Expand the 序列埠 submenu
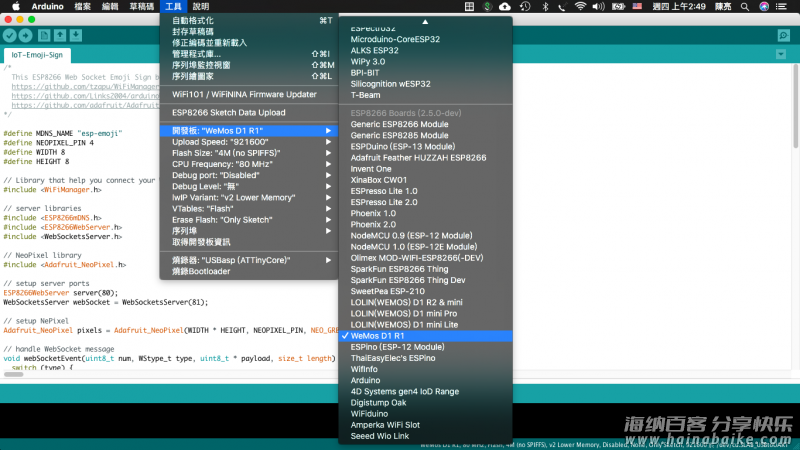The width and height of the screenshot is (800, 450). tap(249, 231)
